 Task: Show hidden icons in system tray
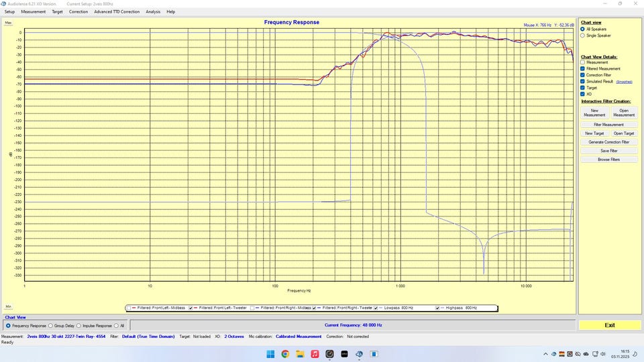click(x=545, y=354)
